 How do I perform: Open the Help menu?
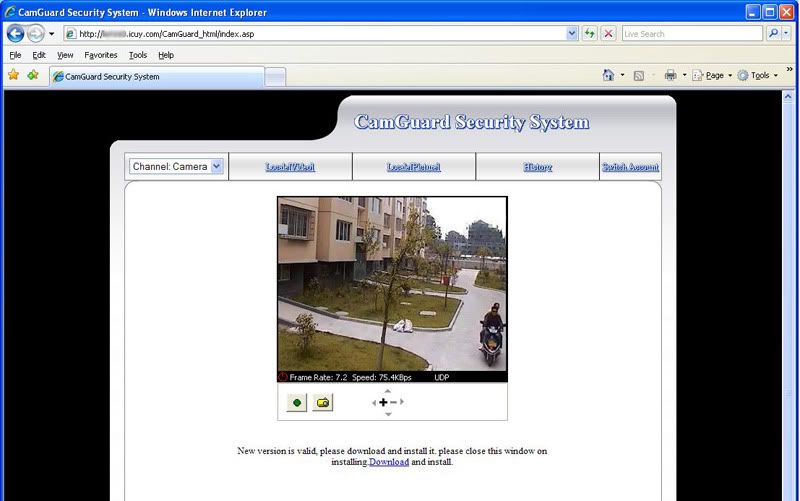tap(166, 55)
